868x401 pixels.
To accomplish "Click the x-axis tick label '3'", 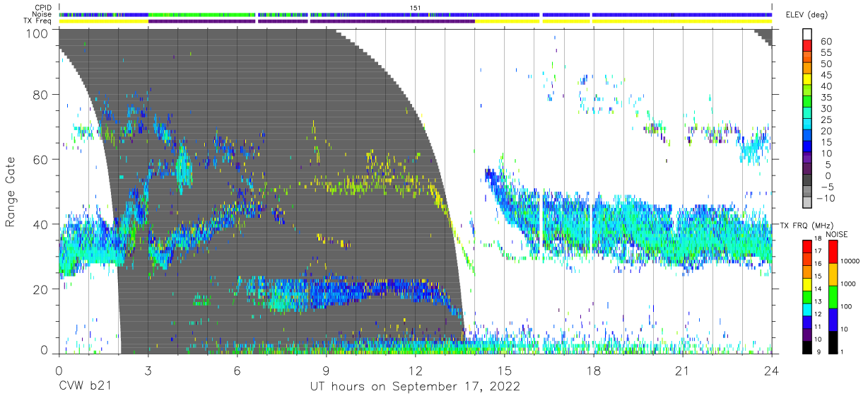I will [148, 371].
